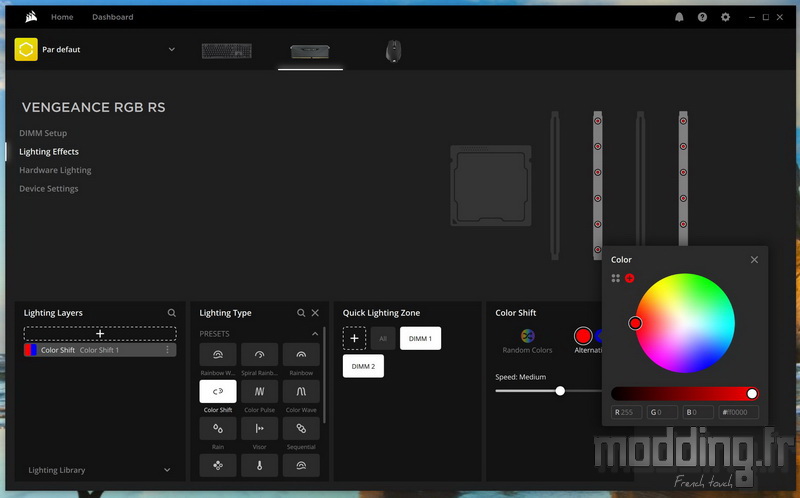The image size is (800, 498).
Task: Collapse the PRESETS section
Action: [x=315, y=334]
